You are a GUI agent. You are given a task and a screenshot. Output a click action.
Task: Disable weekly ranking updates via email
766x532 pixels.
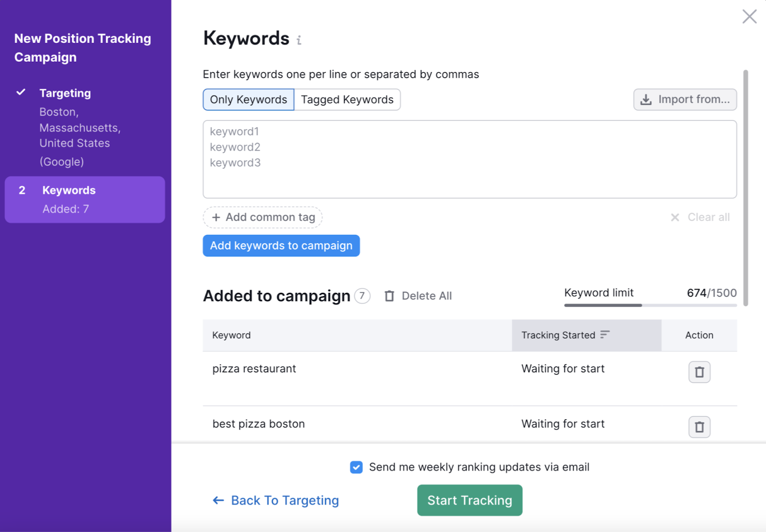[x=356, y=467]
